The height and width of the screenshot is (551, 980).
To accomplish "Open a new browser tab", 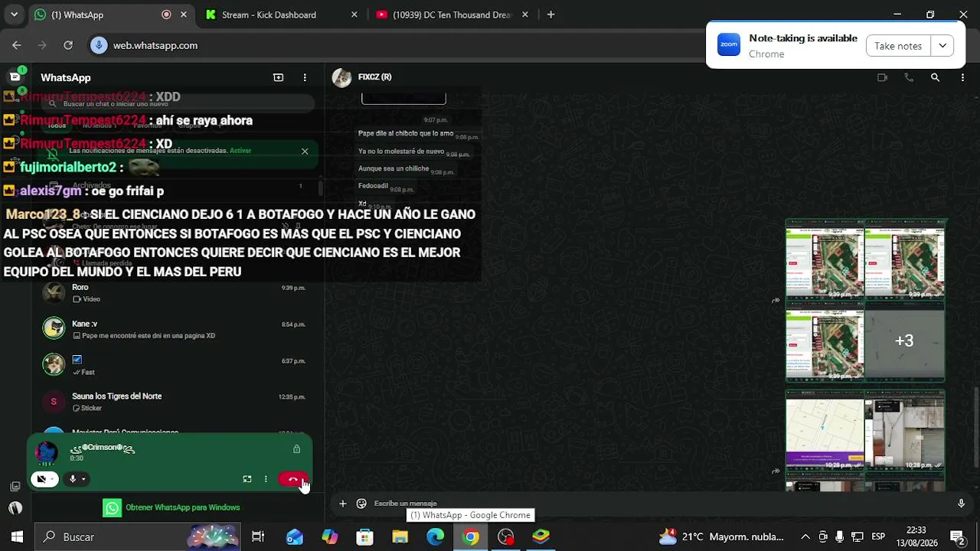I will click(x=550, y=15).
